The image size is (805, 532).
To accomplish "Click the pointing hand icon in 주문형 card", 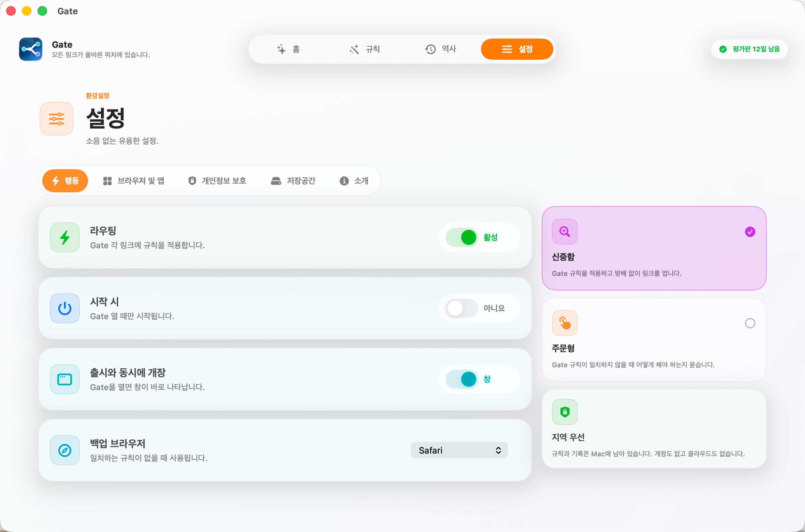I will pos(565,323).
